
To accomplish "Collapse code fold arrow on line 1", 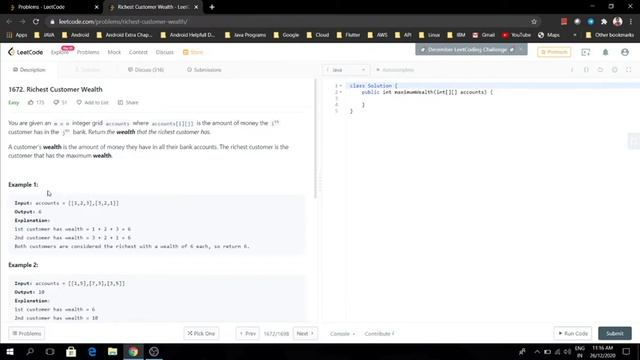I will coord(340,86).
